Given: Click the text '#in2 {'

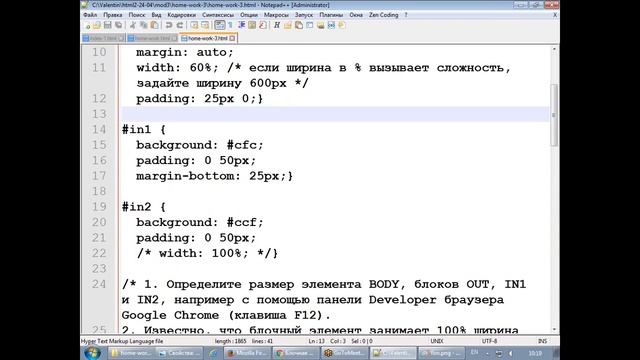Looking at the screenshot, I should click(144, 207).
